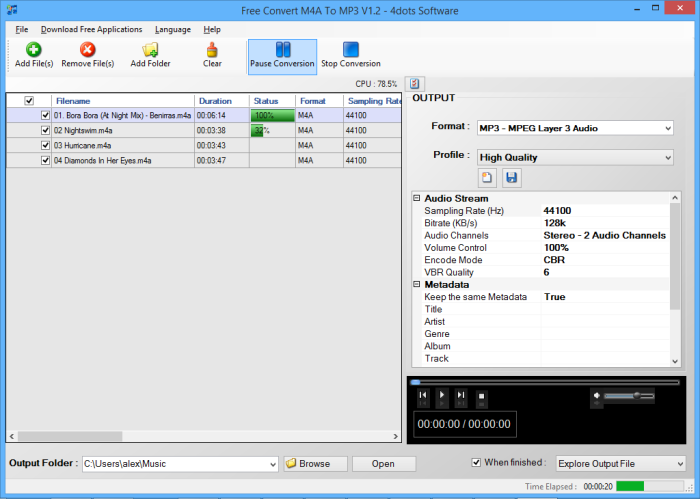The width and height of the screenshot is (700, 499).
Task: Open Download Free Applications menu
Action: 92,29
